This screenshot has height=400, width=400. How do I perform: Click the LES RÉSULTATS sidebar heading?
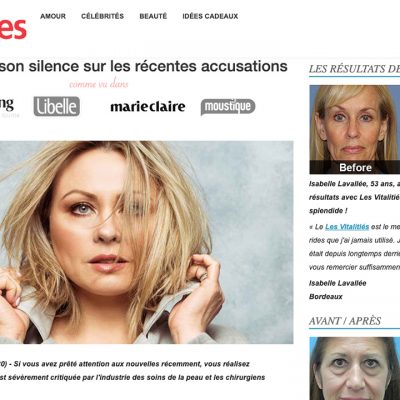click(x=354, y=69)
